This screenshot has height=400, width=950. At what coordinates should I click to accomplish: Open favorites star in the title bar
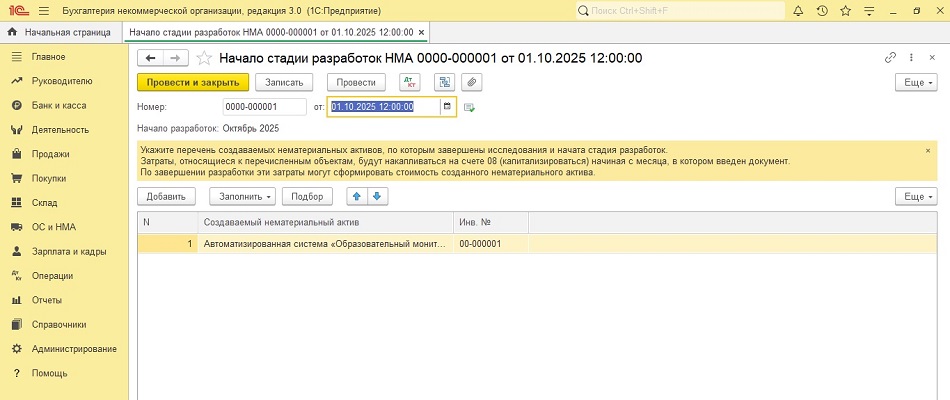846,10
